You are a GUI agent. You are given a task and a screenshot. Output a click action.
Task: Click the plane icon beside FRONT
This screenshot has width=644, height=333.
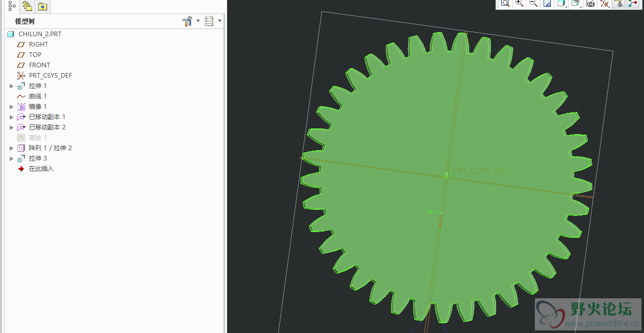(21, 65)
